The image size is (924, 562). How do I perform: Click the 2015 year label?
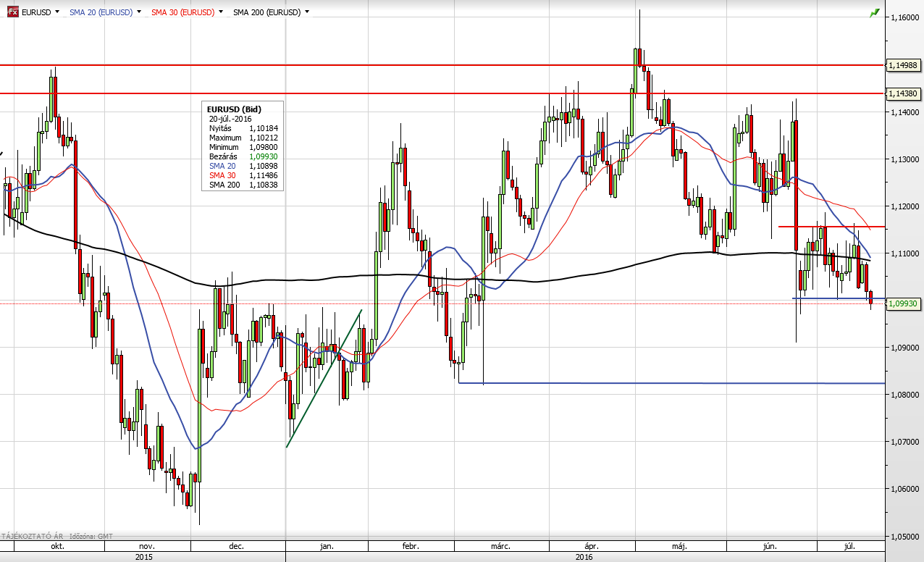pos(143,557)
